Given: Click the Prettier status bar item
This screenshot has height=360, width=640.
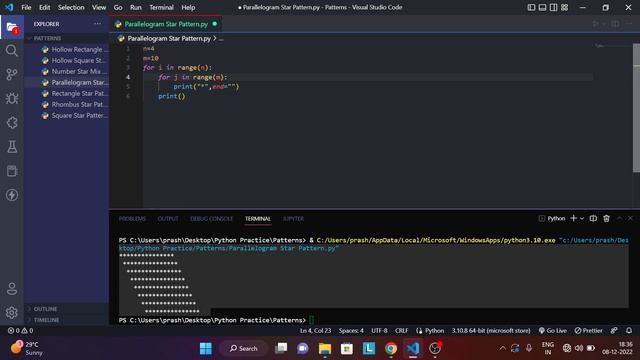Looking at the screenshot, I should pyautogui.click(x=588, y=331).
